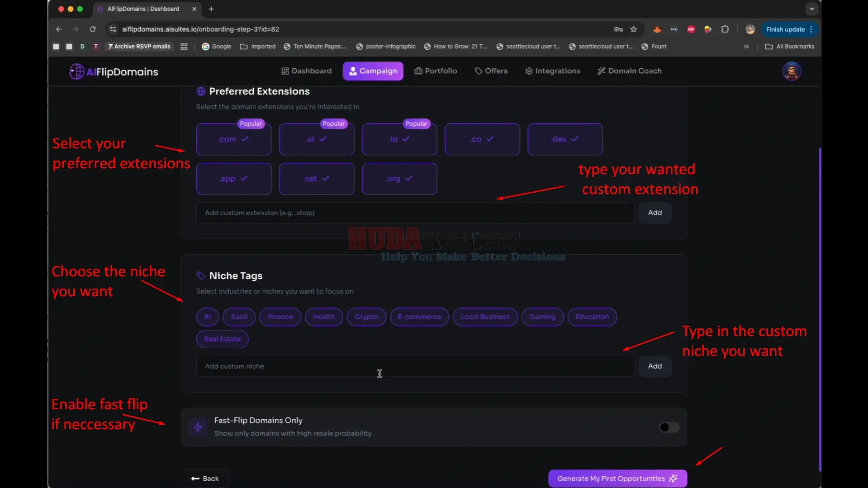This screenshot has height=488, width=868.
Task: Bookmark this page with the star
Action: 634,29
